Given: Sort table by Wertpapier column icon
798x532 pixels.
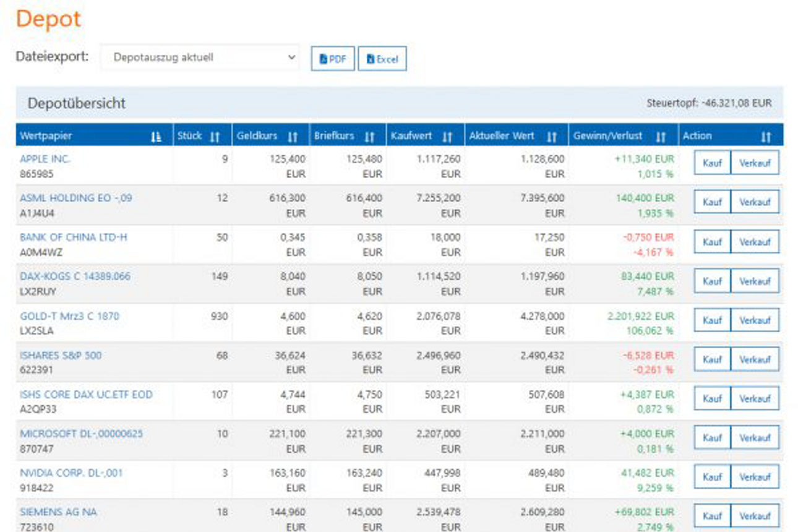Looking at the screenshot, I should click(x=157, y=137).
